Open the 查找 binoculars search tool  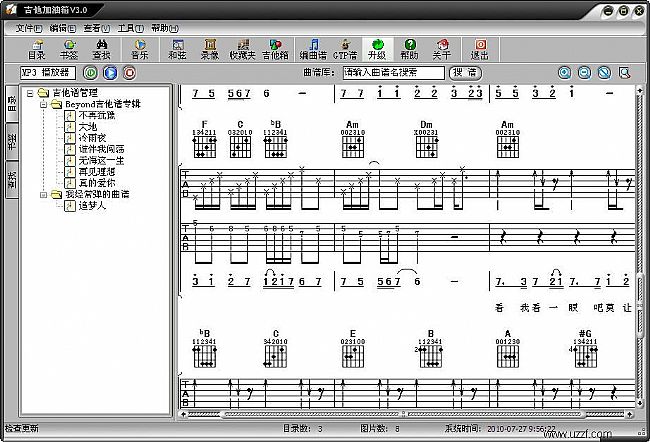[x=102, y=49]
